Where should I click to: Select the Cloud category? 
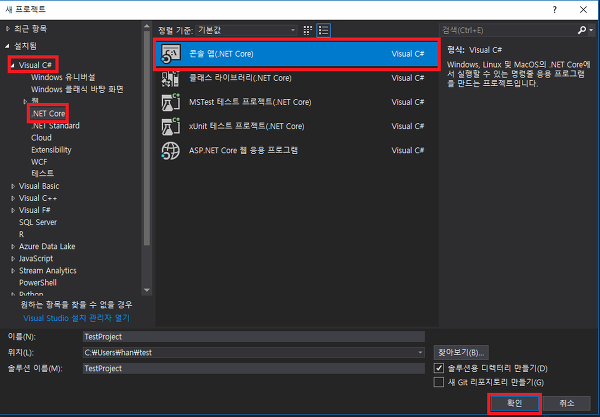[41, 138]
